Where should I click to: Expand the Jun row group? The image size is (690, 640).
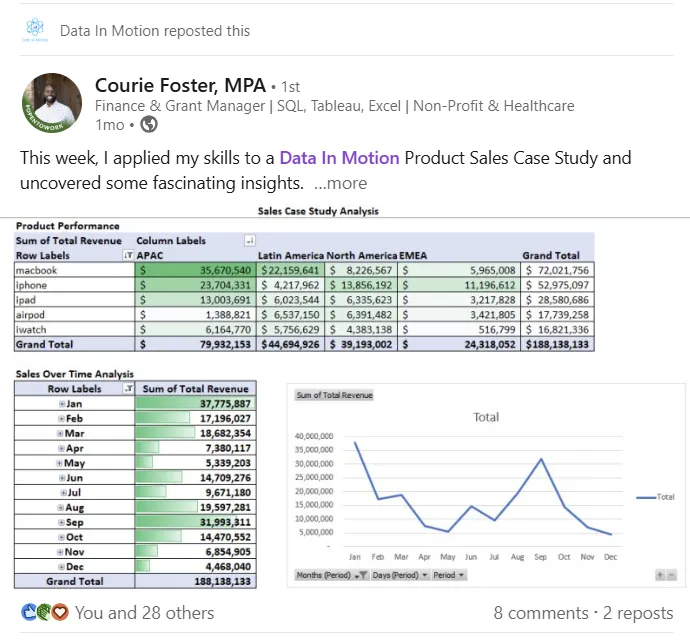62,478
